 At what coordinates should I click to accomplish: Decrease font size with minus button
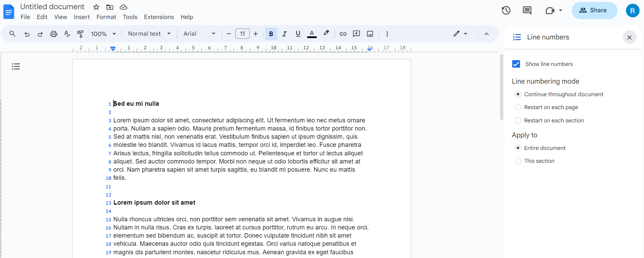coord(229,34)
